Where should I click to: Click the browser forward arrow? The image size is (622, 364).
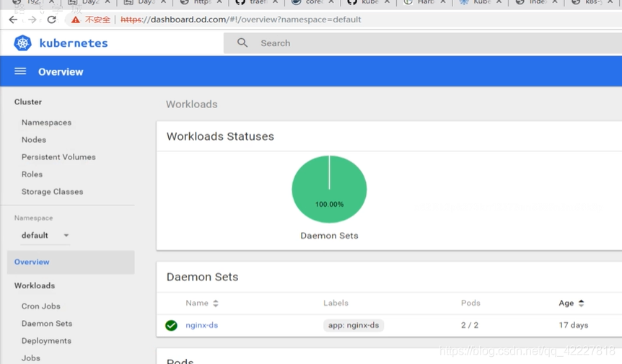click(x=32, y=19)
